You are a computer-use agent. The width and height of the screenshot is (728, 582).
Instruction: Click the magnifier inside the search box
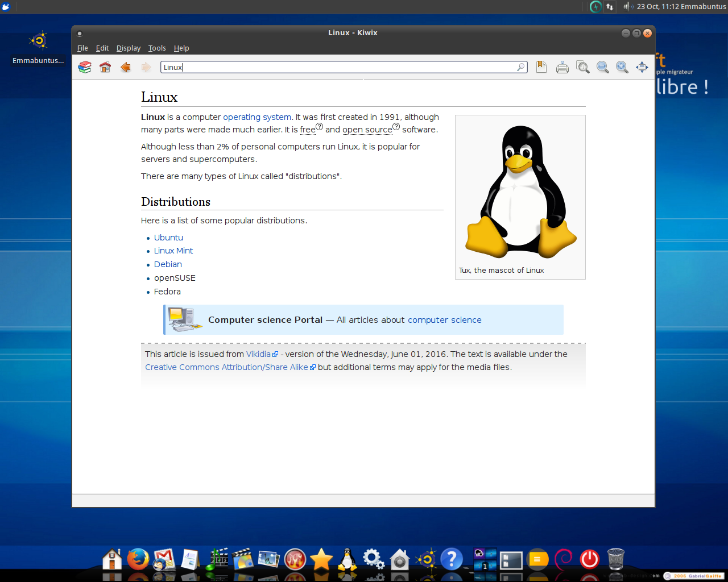point(520,67)
